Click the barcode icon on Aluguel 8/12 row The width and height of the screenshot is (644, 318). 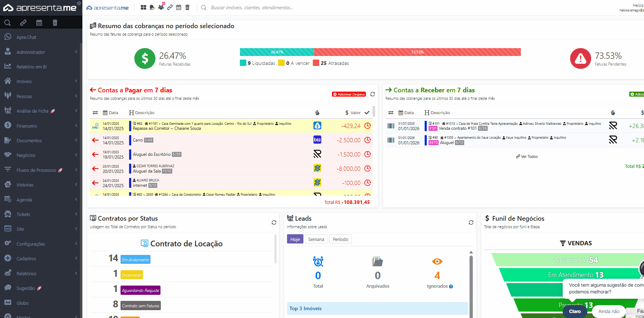[x=391, y=140]
